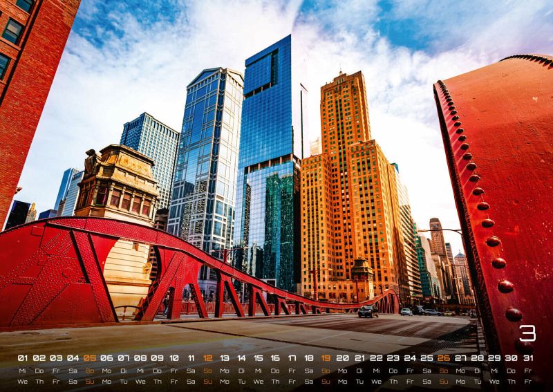
Task: Choose the orange Sunday date 26
Action: coord(444,358)
